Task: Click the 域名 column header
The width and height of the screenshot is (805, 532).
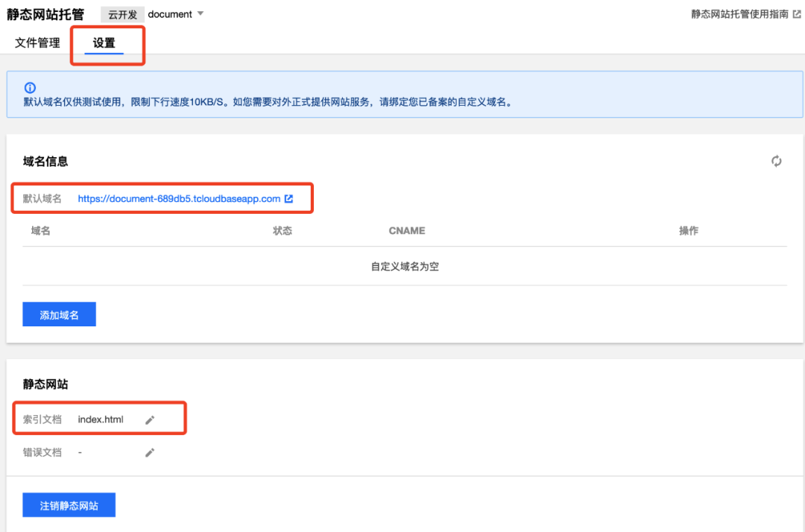Action: (x=41, y=231)
